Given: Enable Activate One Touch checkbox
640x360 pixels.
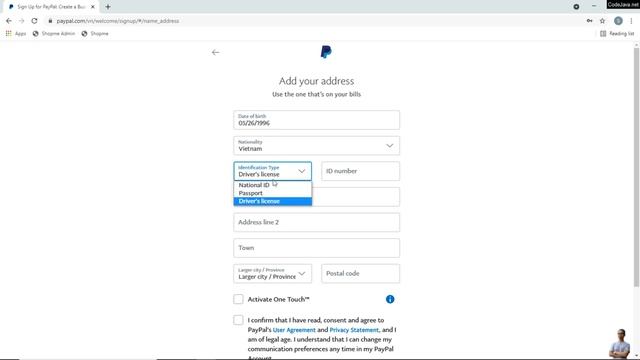Looking at the screenshot, I should (238, 299).
